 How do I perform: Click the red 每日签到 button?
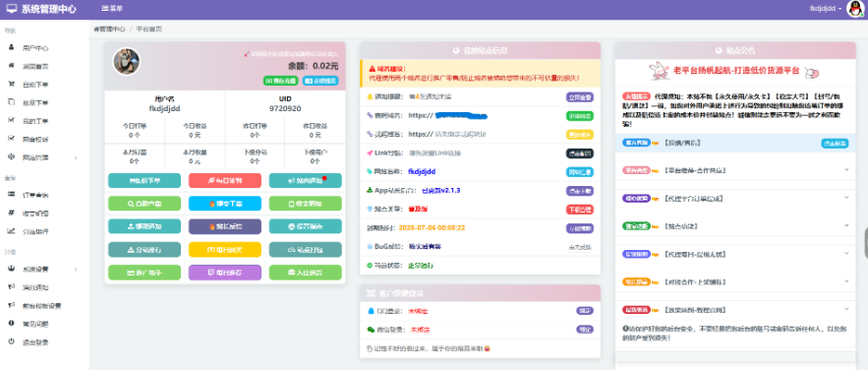pos(225,180)
